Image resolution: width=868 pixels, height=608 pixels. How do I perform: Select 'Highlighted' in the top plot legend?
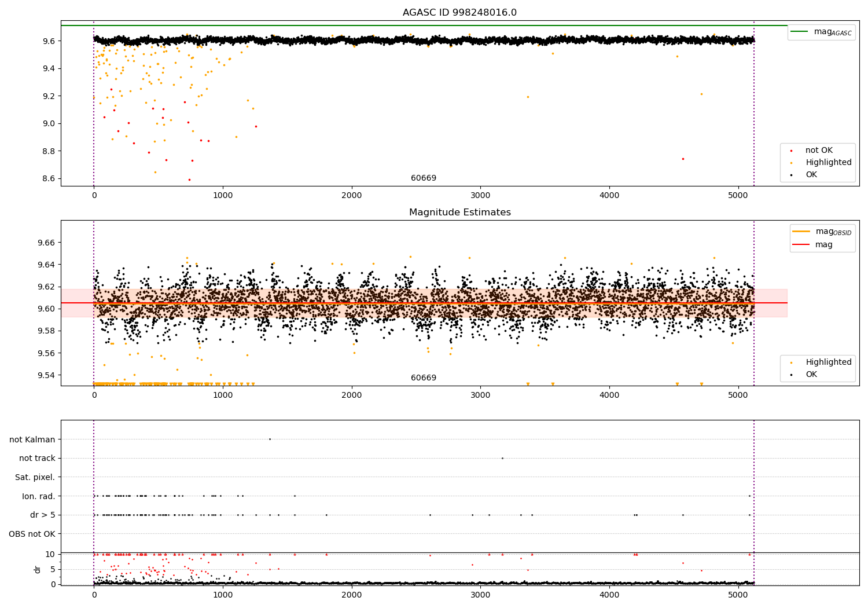coord(828,163)
